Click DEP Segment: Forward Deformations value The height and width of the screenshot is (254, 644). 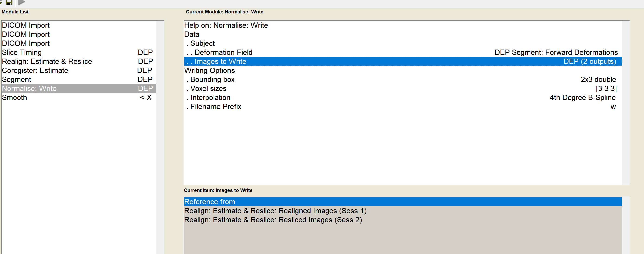click(556, 52)
